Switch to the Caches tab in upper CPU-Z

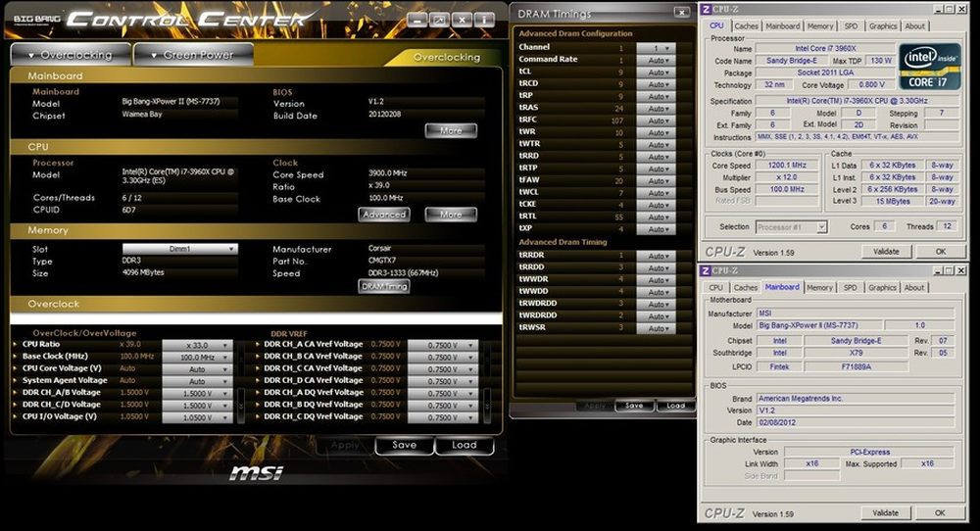pyautogui.click(x=747, y=26)
